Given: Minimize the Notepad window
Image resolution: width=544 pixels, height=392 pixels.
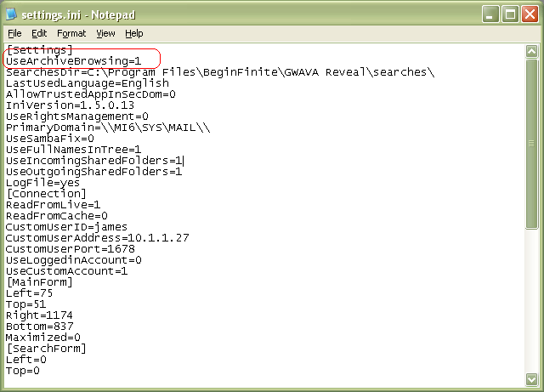Looking at the screenshot, I should [490, 14].
